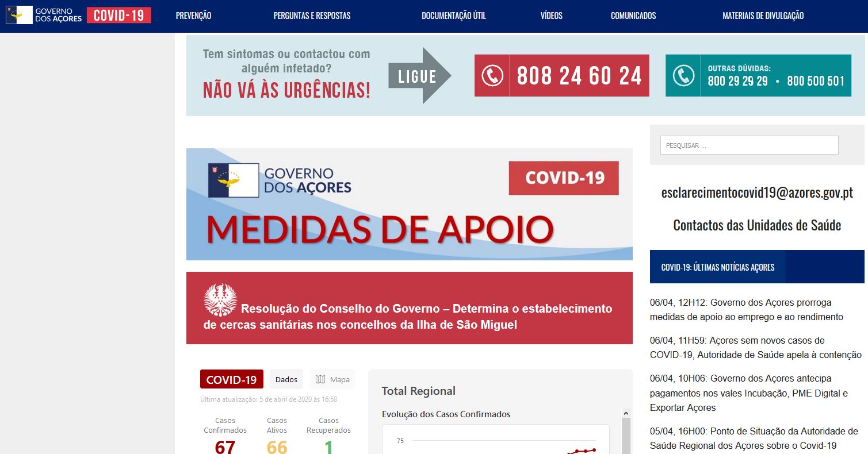Click the esclarecimentocovid19@azores.gov.pt email link
868x454 pixels.
[757, 193]
